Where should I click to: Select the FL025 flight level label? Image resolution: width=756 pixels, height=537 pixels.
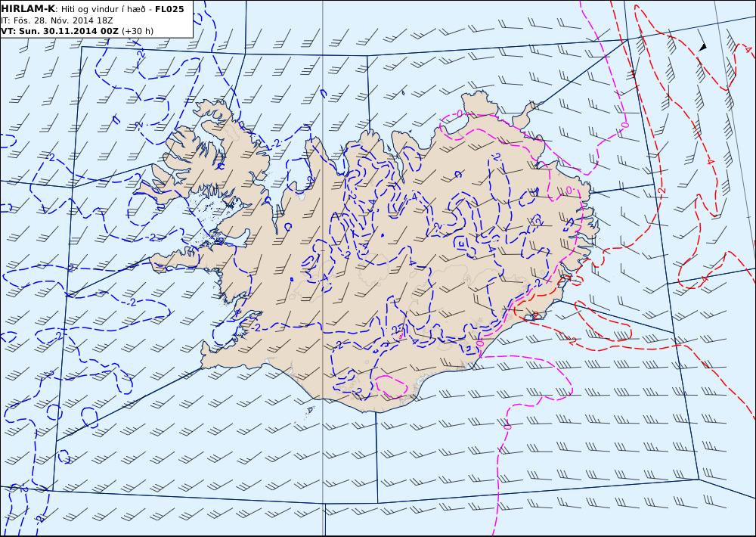click(x=169, y=8)
